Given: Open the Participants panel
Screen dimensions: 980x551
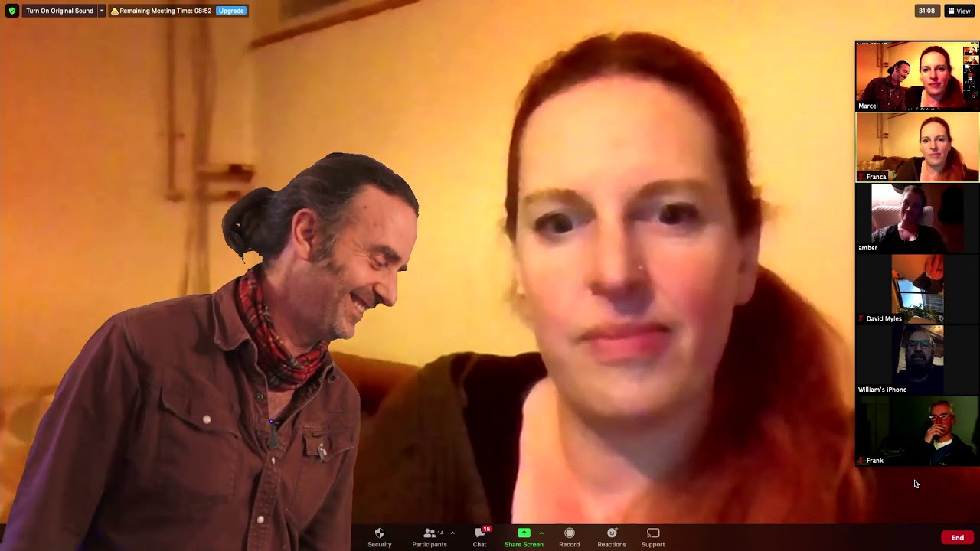Looking at the screenshot, I should coord(430,537).
